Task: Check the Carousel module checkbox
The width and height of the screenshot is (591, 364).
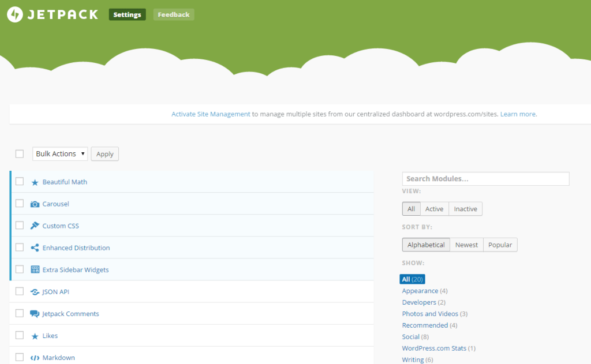Action: point(19,204)
